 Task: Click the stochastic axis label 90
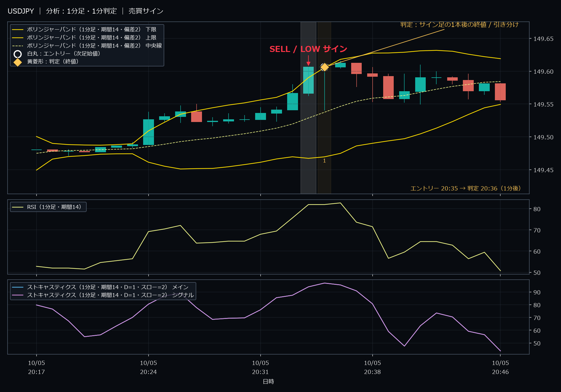pyautogui.click(x=537, y=292)
